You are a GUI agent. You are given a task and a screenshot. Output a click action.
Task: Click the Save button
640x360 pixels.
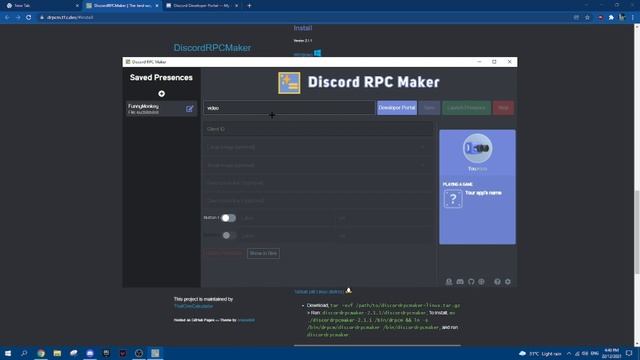(x=429, y=108)
